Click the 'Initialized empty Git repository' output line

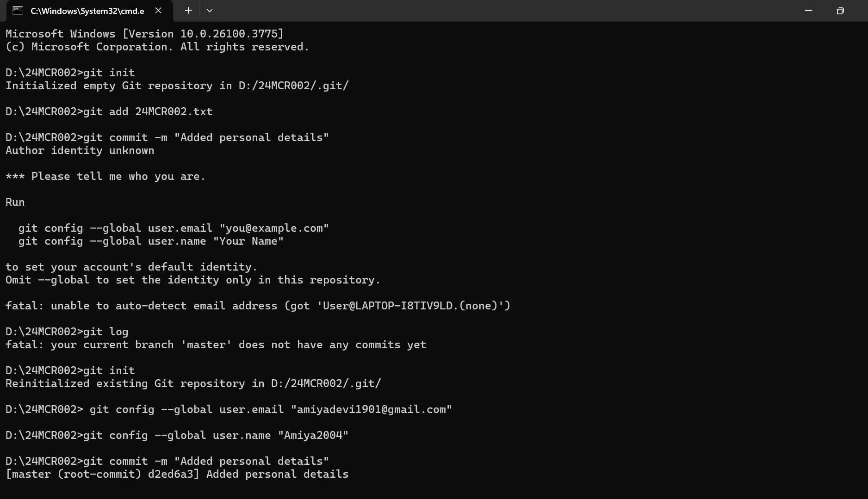tap(177, 86)
